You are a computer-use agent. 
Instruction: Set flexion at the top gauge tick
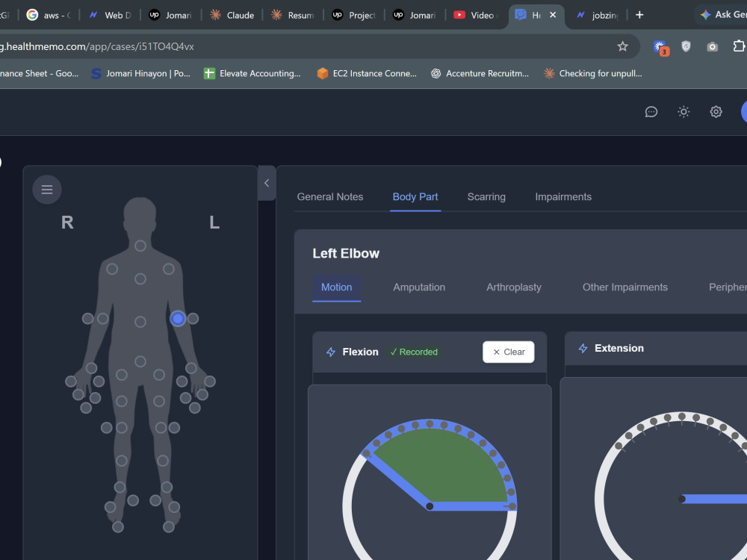(430, 423)
